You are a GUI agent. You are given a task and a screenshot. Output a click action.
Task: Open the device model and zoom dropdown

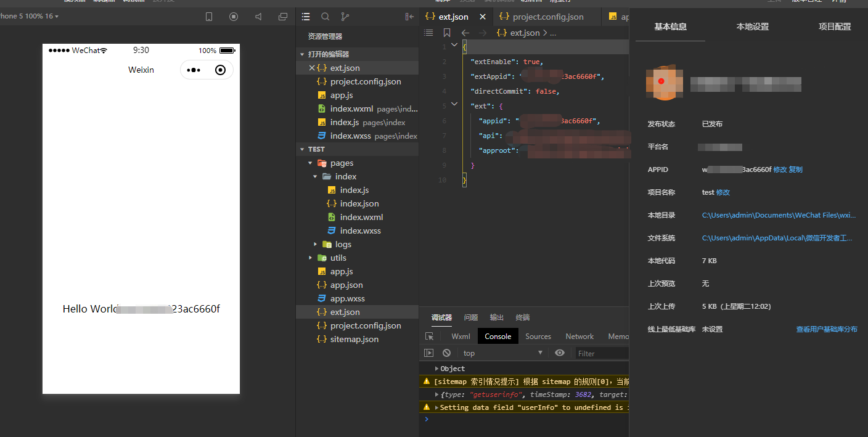coord(30,16)
